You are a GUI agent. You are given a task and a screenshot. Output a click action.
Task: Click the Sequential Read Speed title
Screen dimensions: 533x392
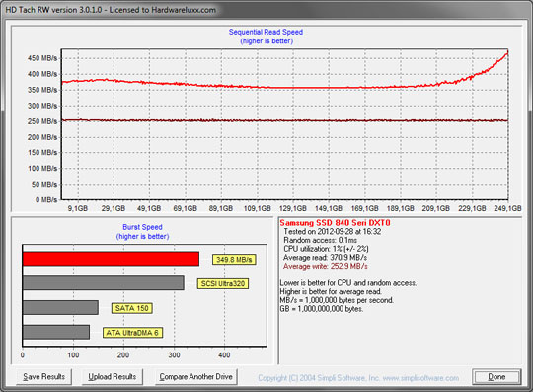[266, 32]
